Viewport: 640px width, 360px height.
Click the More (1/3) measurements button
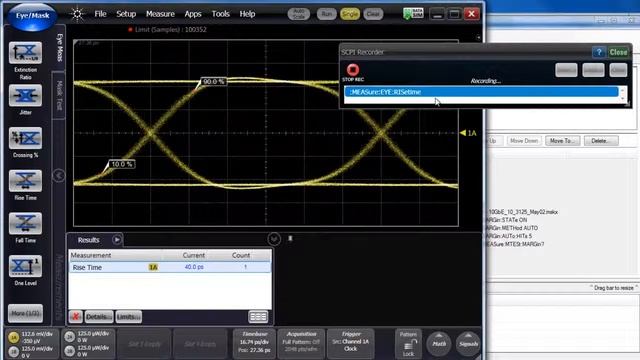tap(25, 313)
